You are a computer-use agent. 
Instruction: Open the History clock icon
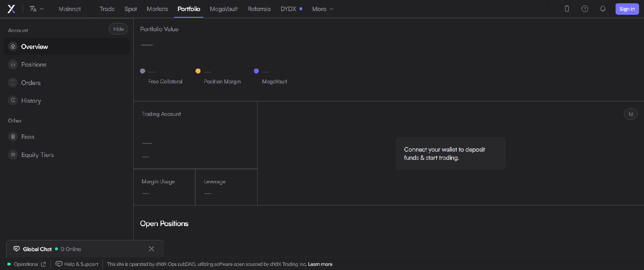click(x=13, y=101)
